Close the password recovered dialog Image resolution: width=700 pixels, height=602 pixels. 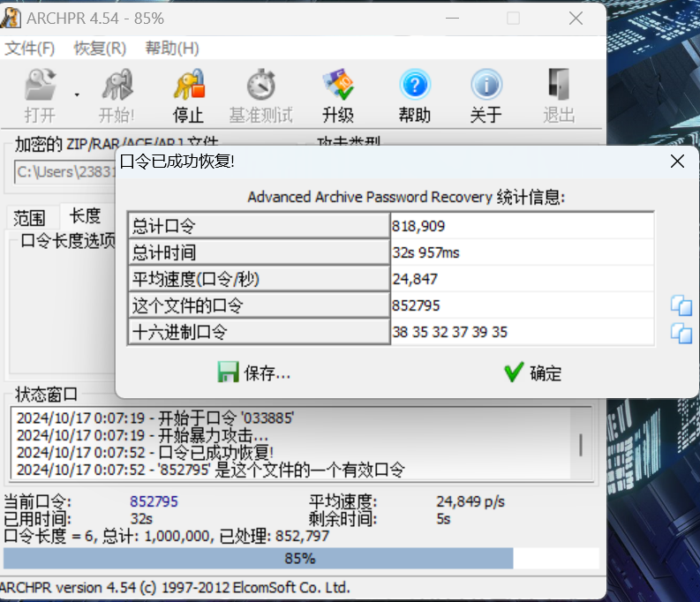677,162
